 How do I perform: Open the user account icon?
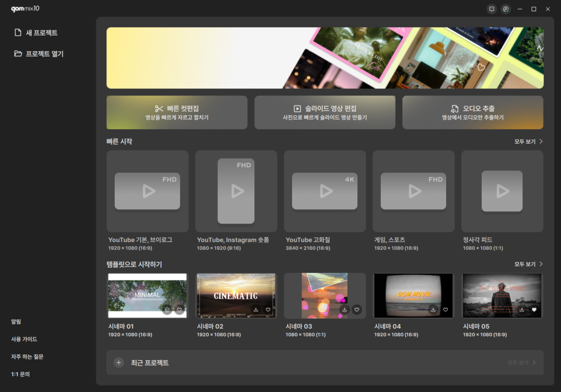point(506,9)
